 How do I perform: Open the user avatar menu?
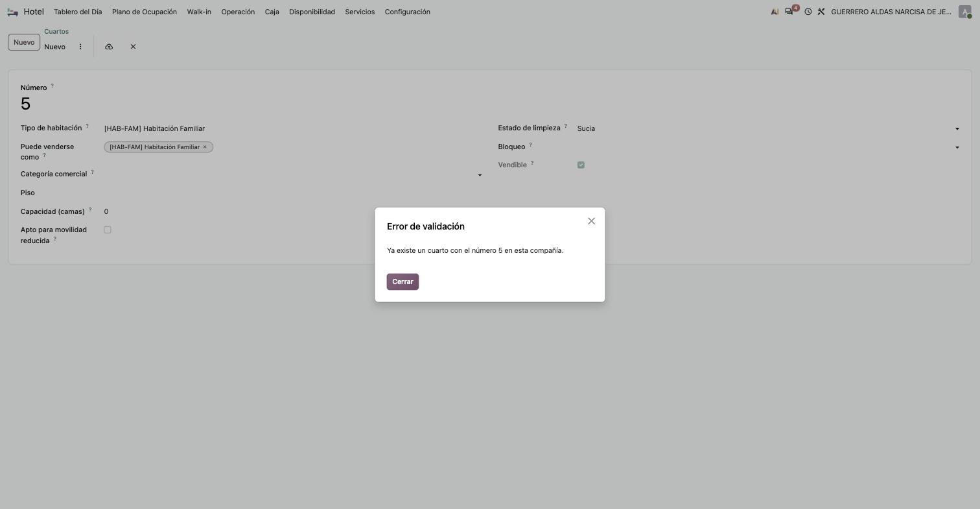[965, 12]
